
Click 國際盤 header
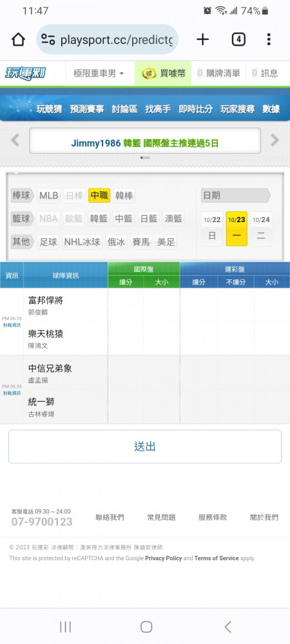[x=144, y=269]
